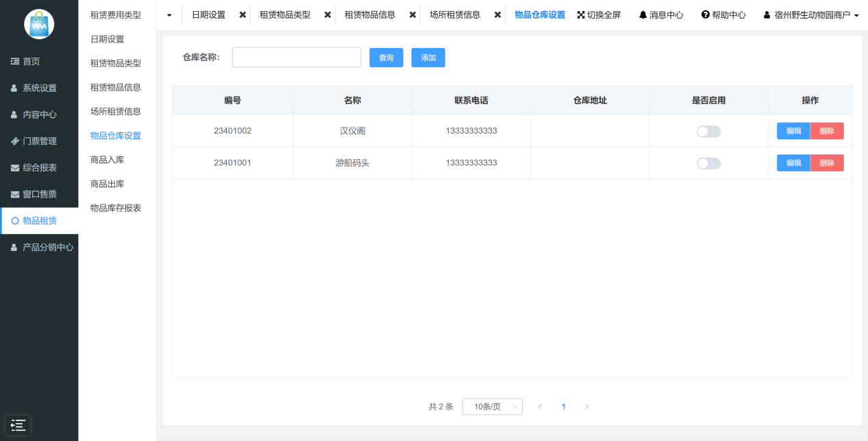Click the 查询 search button
This screenshot has width=868, height=441.
click(386, 58)
